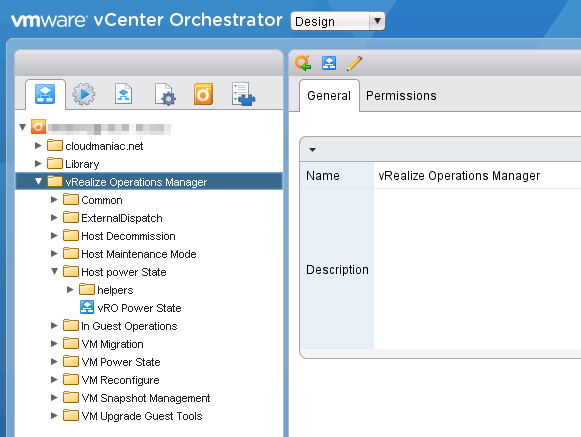Switch to the Scheduler gear-play icon
Viewport: 581px width, 437px height.
coord(84,94)
